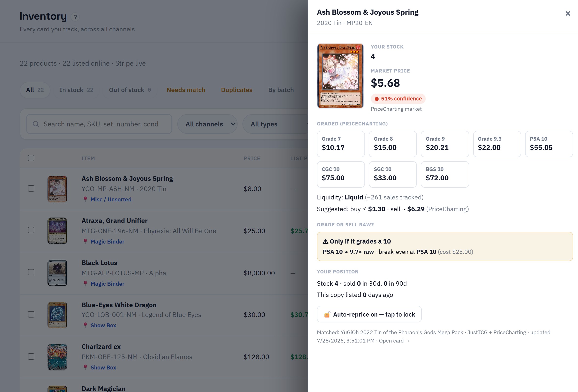This screenshot has width=578, height=392.
Task: Open Charizard ex card thumbnail
Action: [57, 357]
